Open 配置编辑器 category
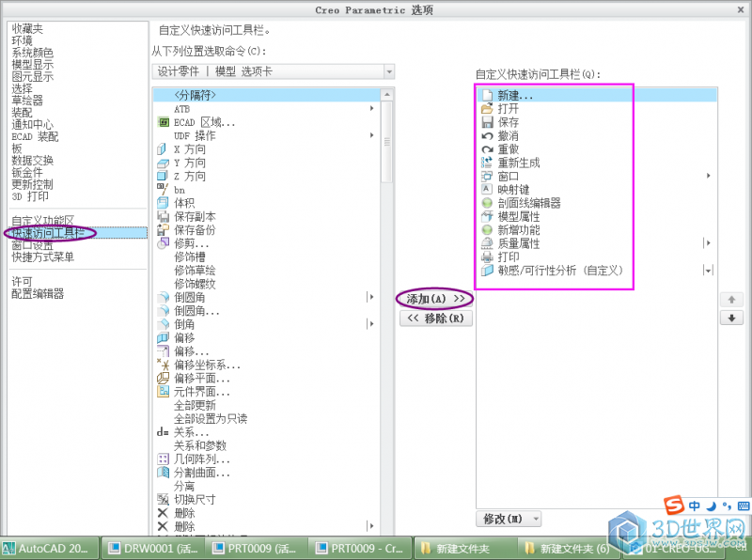The width and height of the screenshot is (752, 560). click(38, 294)
